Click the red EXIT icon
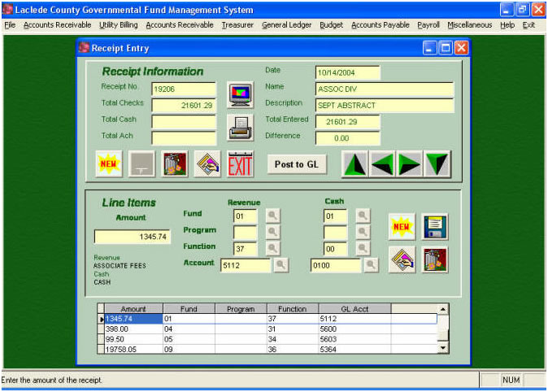This screenshot has width=548, height=392. (240, 164)
